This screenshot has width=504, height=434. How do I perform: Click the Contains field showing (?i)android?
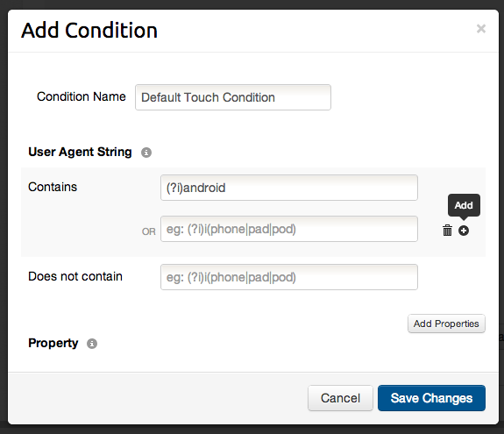point(289,188)
